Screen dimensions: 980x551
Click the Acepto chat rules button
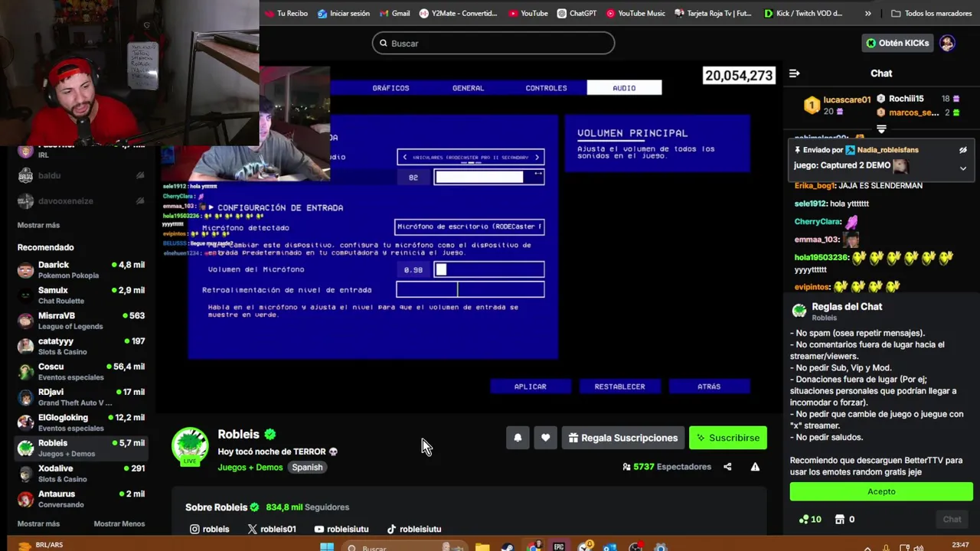(x=881, y=491)
